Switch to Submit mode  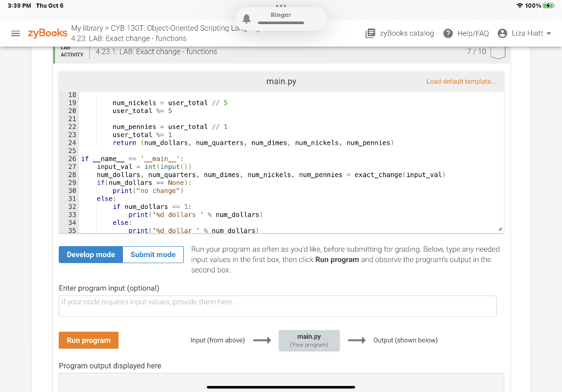(x=153, y=254)
